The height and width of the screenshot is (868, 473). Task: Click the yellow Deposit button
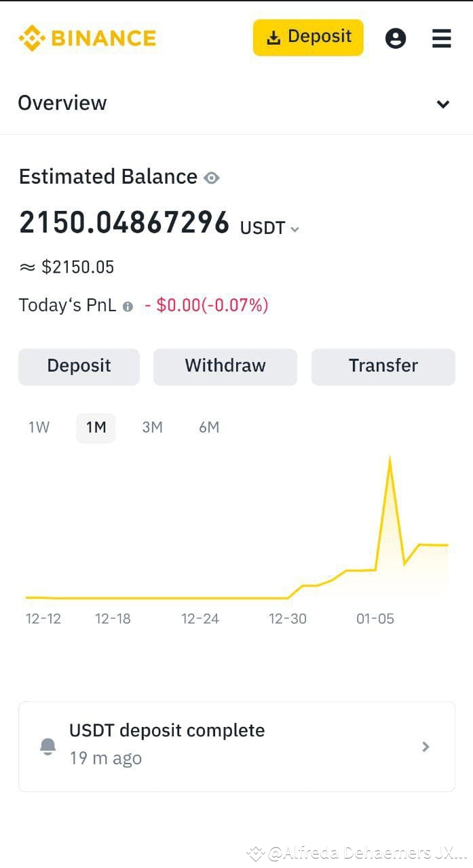(x=307, y=37)
